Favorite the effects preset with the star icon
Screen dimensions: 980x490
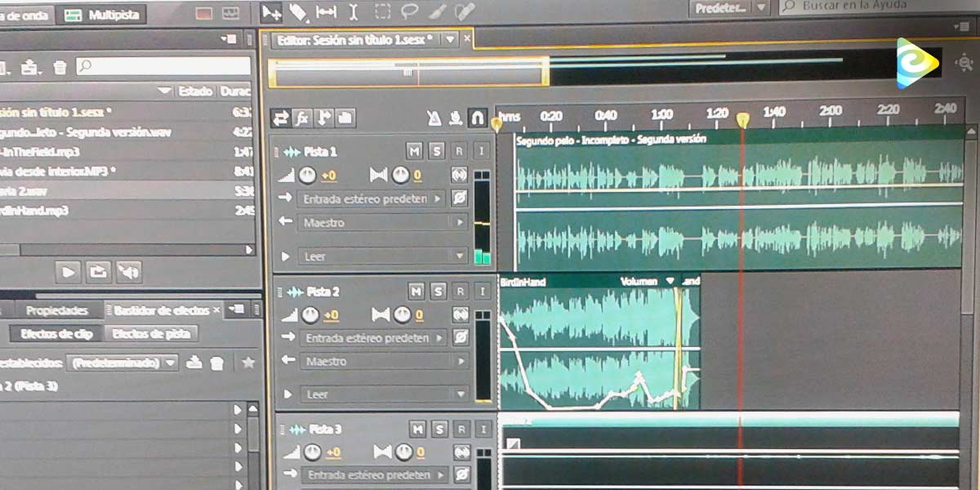pyautogui.click(x=248, y=362)
